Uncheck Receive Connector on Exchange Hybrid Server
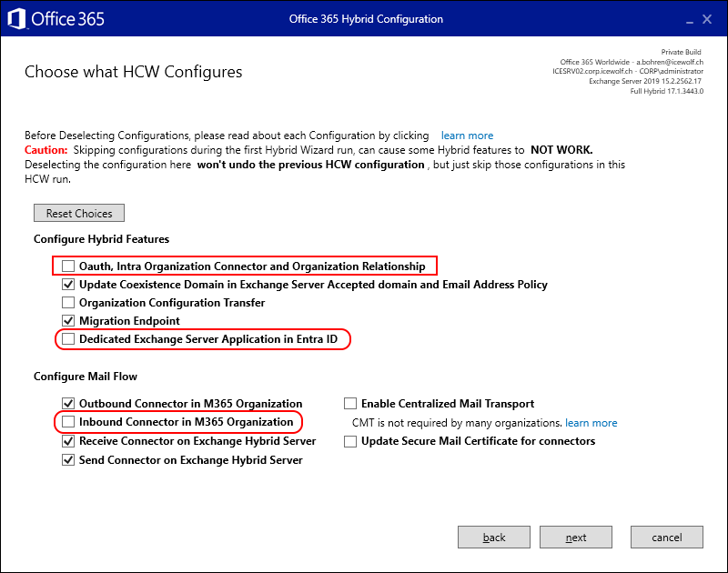Screen dimensions: 728x573 [68, 441]
